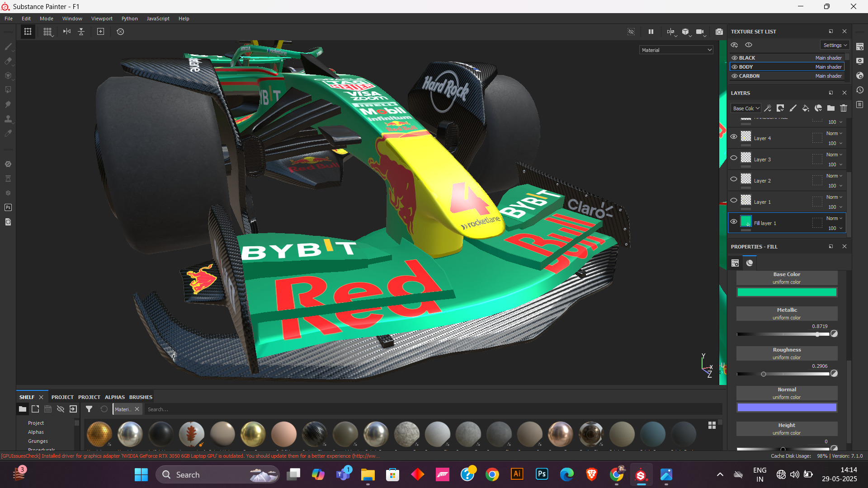Image resolution: width=868 pixels, height=488 pixels.
Task: Open the Python menu
Action: click(130, 19)
